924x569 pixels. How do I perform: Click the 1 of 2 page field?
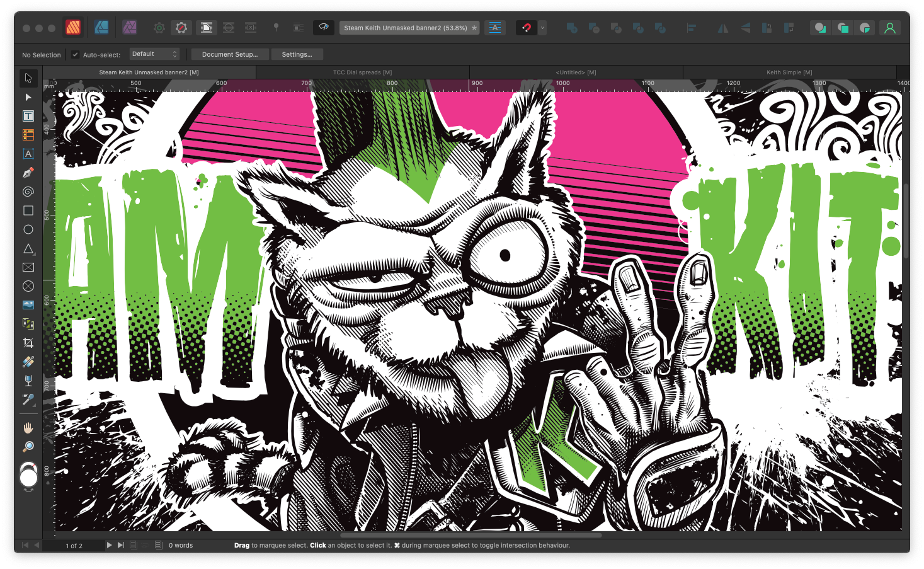(x=74, y=546)
